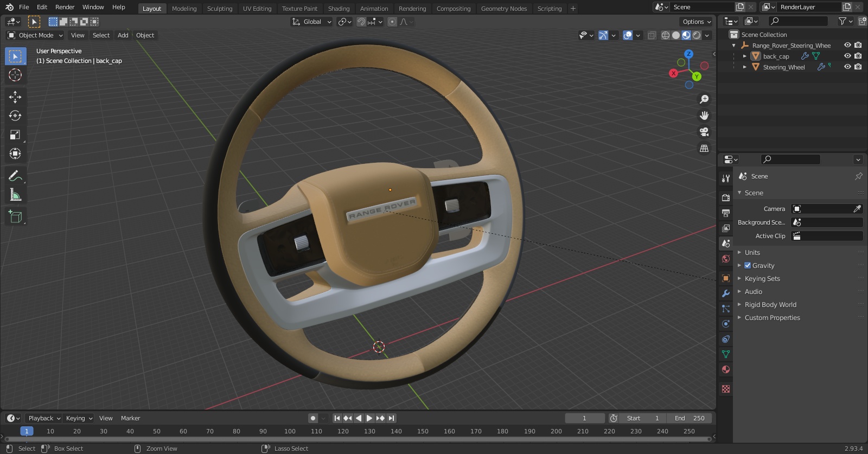The width and height of the screenshot is (868, 454).
Task: Click the current frame number field
Action: click(585, 418)
